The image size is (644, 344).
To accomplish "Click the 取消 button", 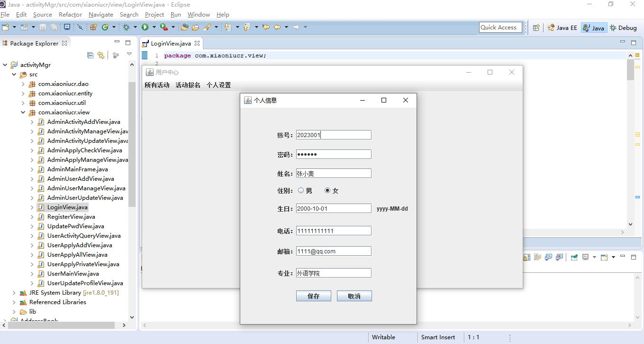I will coord(354,296).
